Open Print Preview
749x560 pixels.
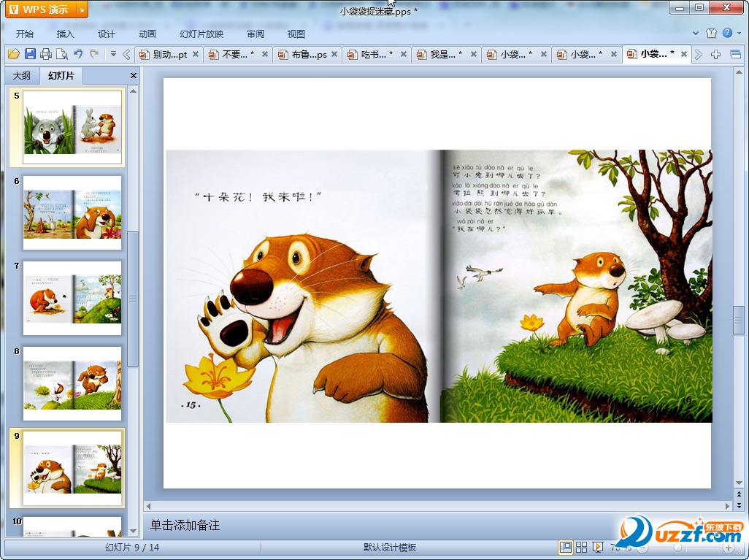[61, 54]
